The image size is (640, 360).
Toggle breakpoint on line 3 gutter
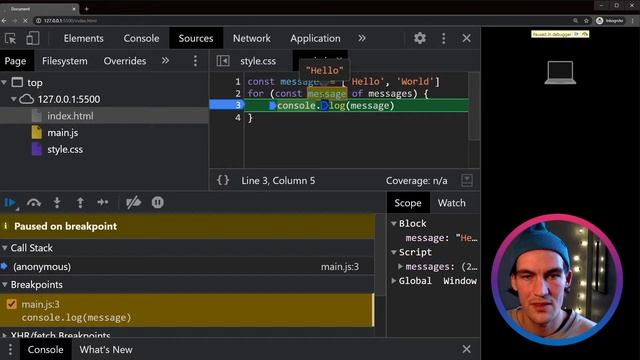point(227,105)
